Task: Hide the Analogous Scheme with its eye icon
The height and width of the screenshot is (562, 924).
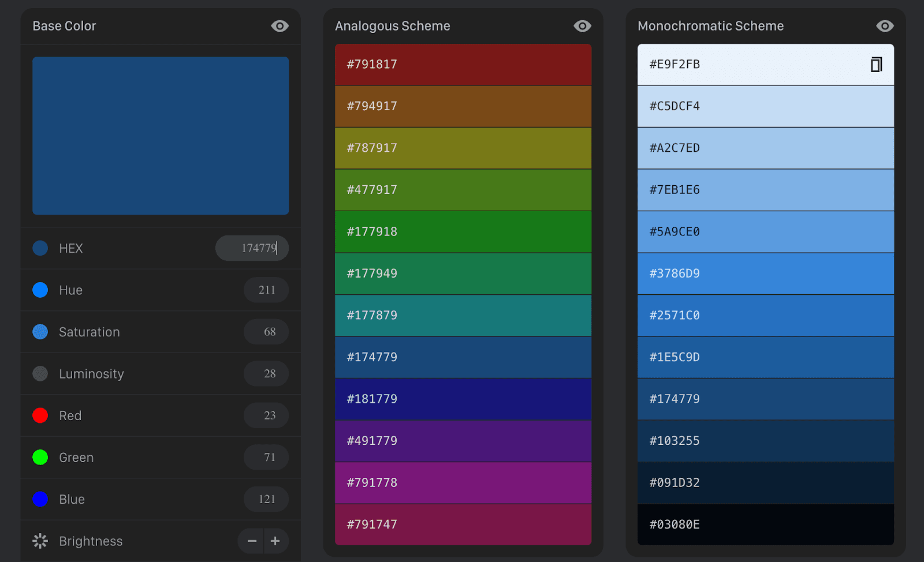Action: (x=582, y=25)
